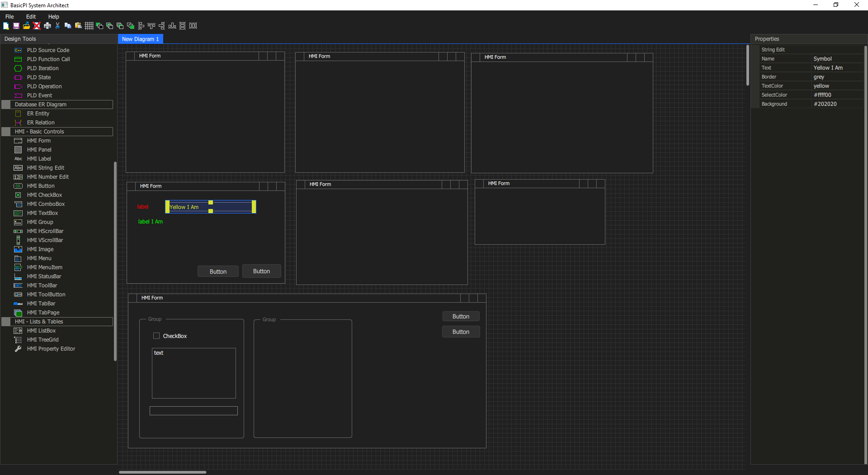
Task: Click the selected Yellow I Am string edit
Action: coord(211,207)
